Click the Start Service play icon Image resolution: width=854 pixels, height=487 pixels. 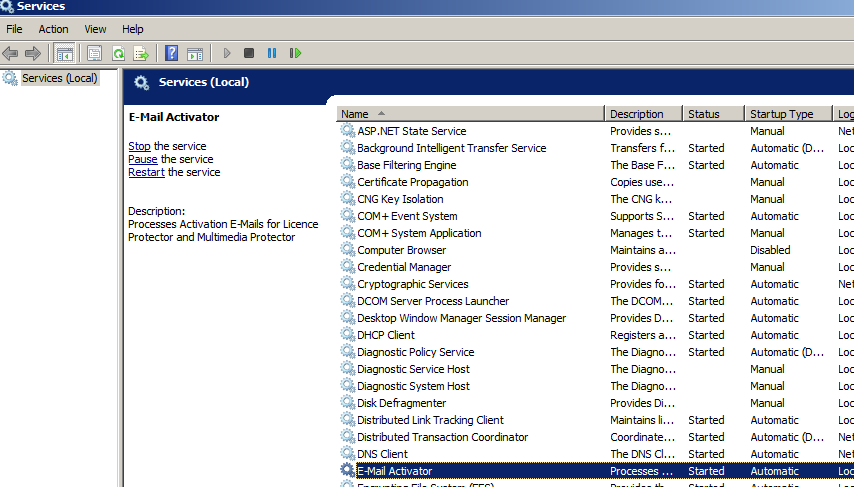227,53
